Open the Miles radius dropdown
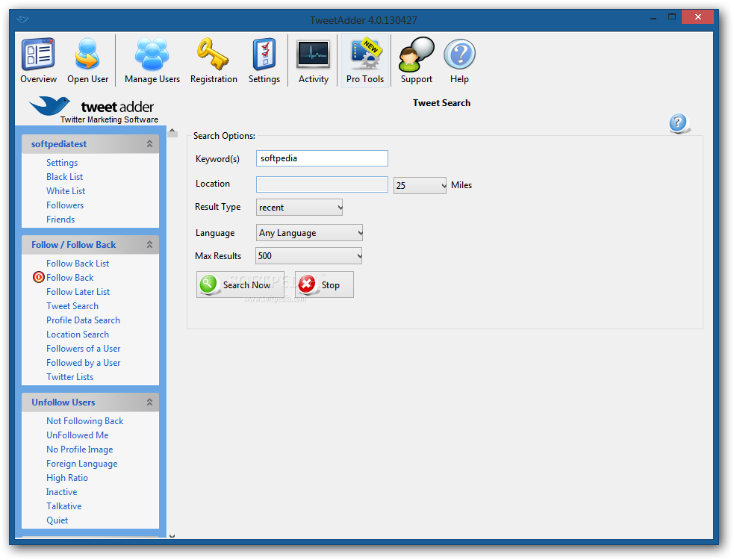The height and width of the screenshot is (560, 734). [420, 185]
